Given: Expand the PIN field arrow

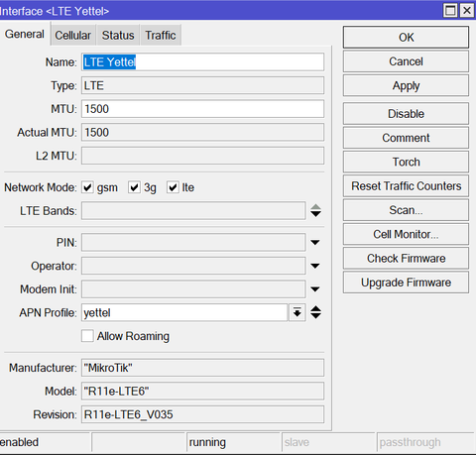Looking at the screenshot, I should pyautogui.click(x=315, y=243).
